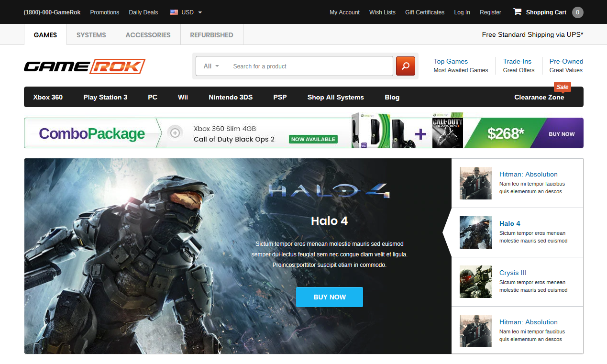Click the Shopping Cart text link

pyautogui.click(x=546, y=12)
